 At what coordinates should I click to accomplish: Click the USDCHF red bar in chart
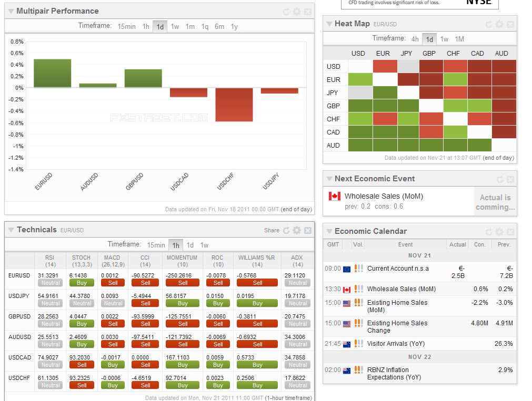(x=234, y=104)
